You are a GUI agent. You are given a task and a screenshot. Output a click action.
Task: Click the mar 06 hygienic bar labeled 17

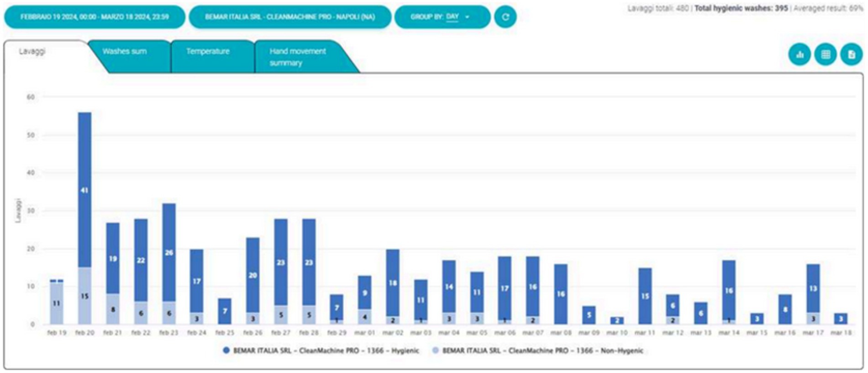505,288
